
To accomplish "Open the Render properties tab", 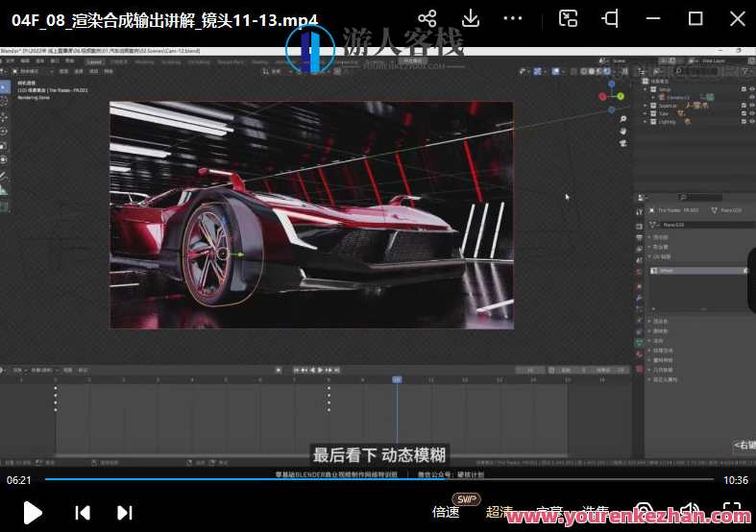I will (x=640, y=227).
